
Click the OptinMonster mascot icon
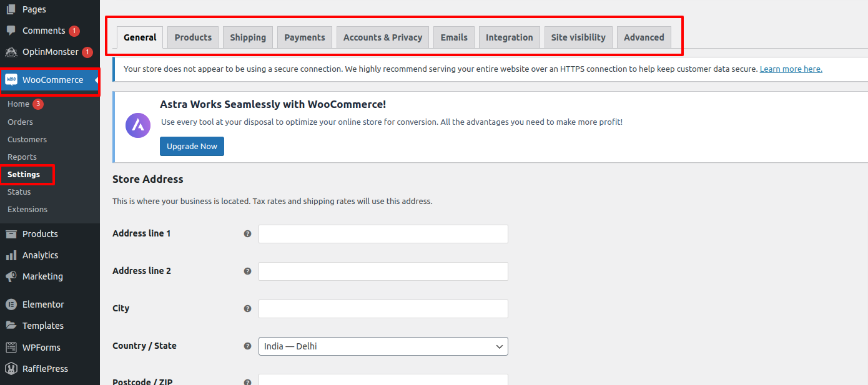[x=11, y=52]
